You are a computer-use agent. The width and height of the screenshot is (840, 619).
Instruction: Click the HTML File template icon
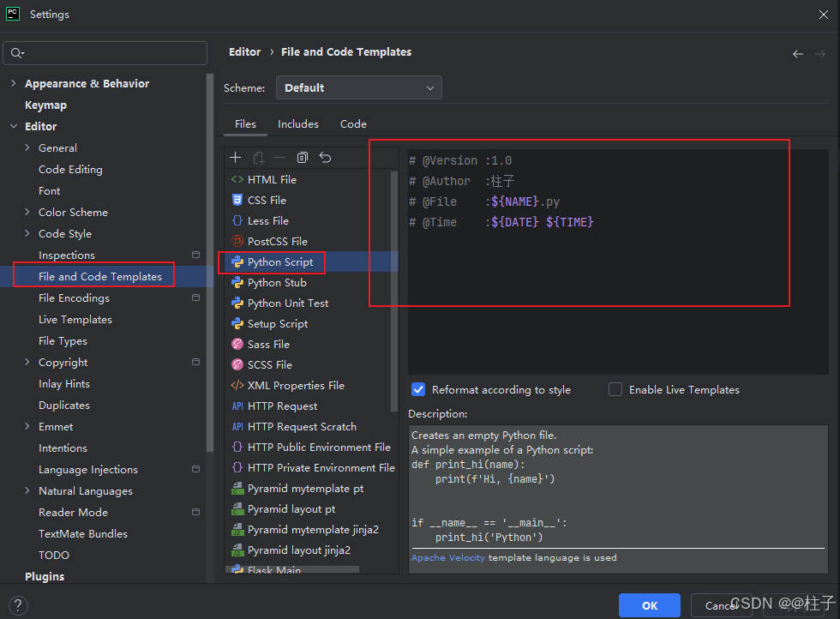237,179
